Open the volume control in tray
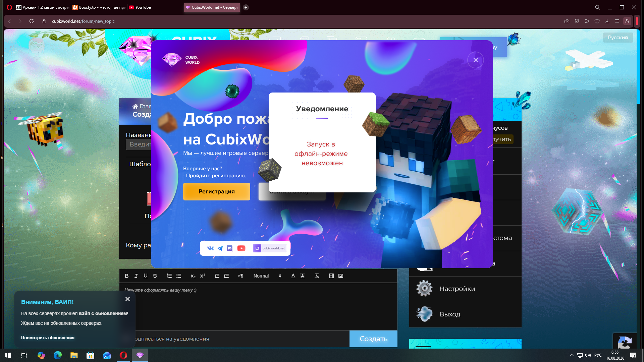 click(588, 355)
